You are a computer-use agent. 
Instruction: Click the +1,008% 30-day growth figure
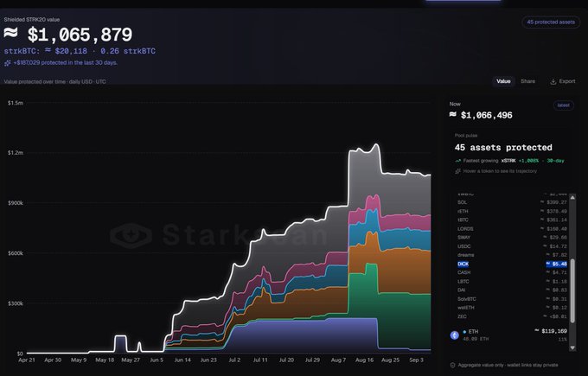541,161
